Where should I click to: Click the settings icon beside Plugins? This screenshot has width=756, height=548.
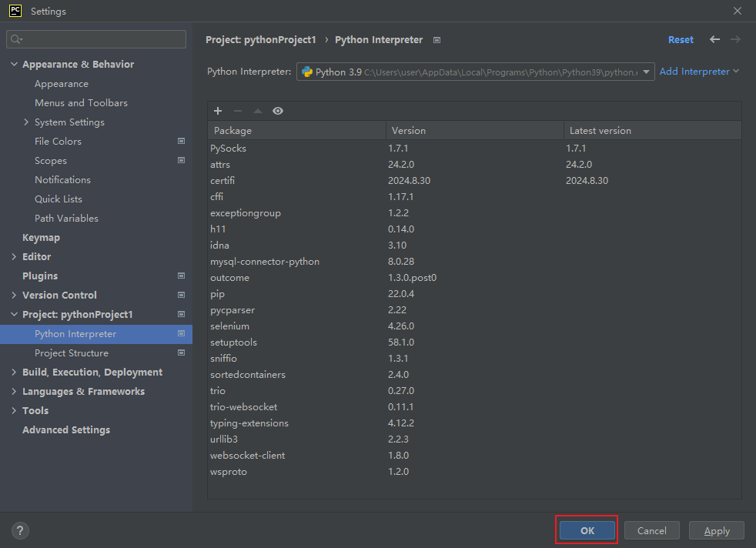coord(182,276)
